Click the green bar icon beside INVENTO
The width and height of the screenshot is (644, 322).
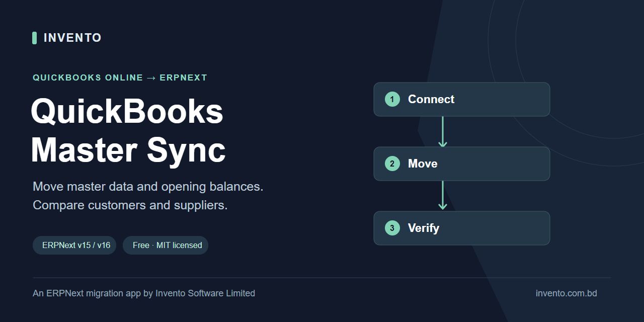[35, 38]
